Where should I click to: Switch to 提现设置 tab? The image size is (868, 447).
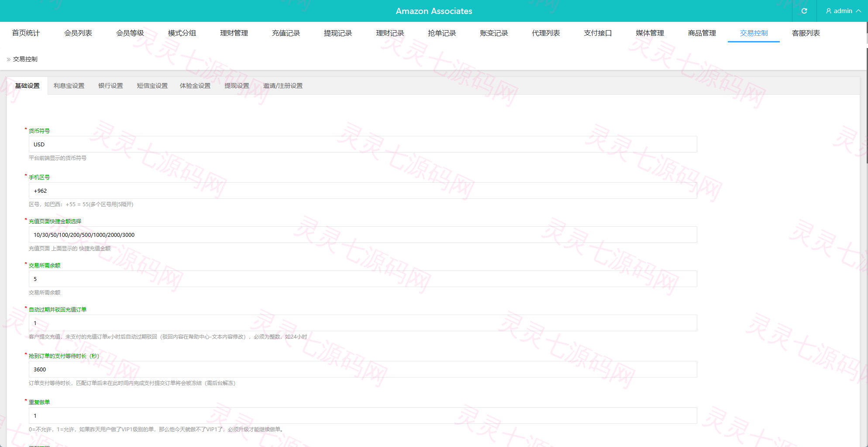(x=237, y=86)
